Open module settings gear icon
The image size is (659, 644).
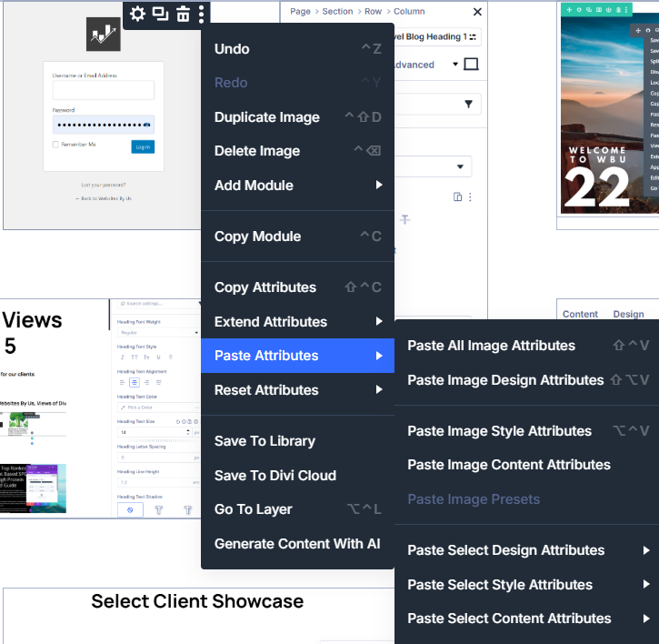[x=137, y=14]
